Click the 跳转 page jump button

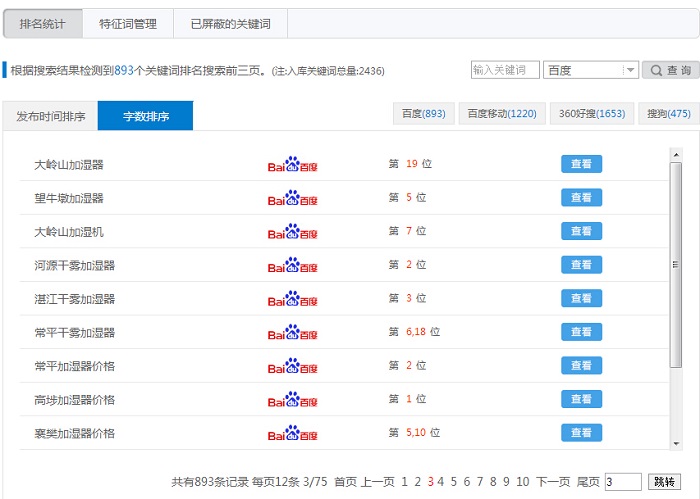pyautogui.click(x=664, y=482)
